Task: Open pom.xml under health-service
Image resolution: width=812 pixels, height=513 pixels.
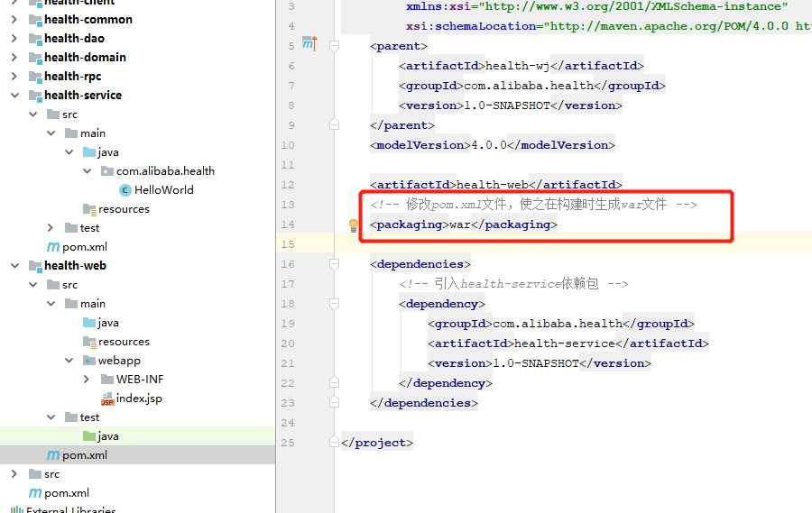Action: (x=85, y=247)
